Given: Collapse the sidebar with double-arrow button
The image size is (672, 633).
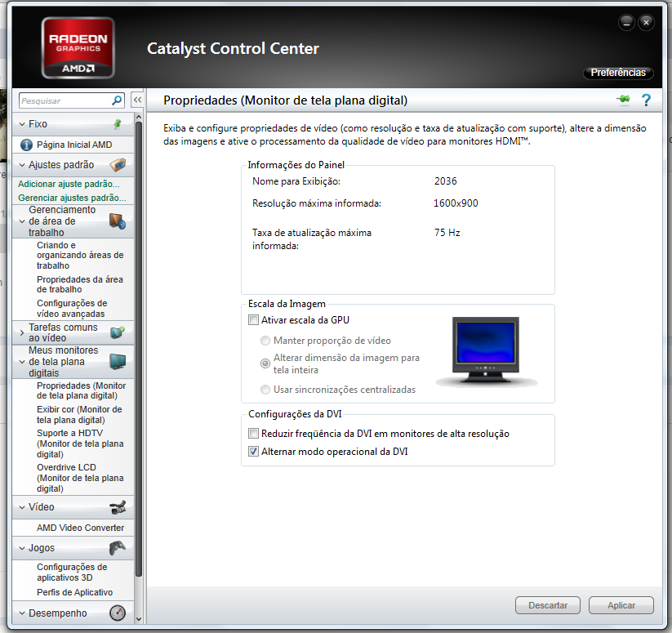Looking at the screenshot, I should [137, 100].
